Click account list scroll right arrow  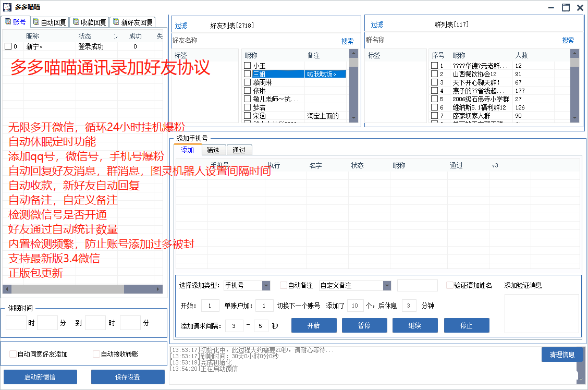pyautogui.click(x=158, y=289)
